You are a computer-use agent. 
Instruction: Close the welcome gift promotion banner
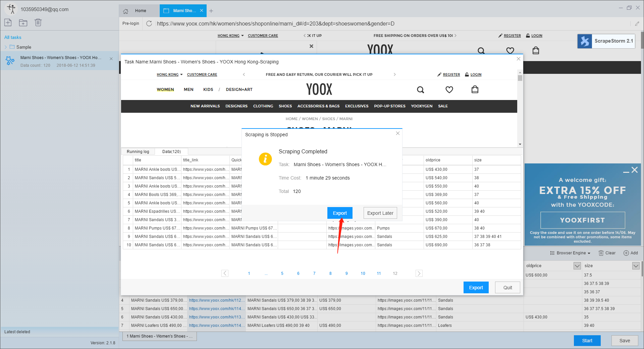(x=635, y=170)
